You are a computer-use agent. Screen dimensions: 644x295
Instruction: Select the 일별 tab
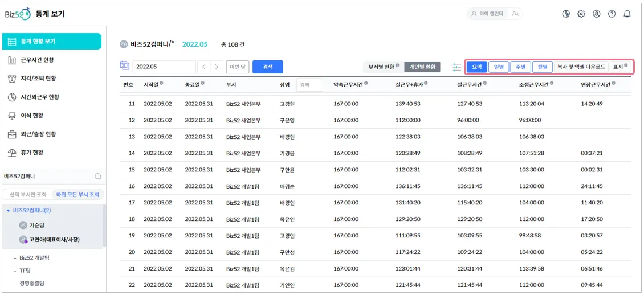point(499,67)
